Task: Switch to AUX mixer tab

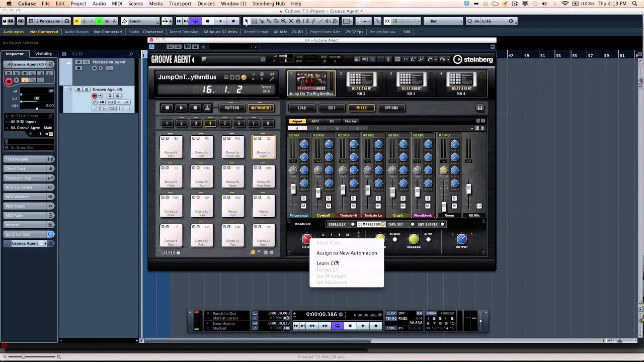Action: (315, 121)
